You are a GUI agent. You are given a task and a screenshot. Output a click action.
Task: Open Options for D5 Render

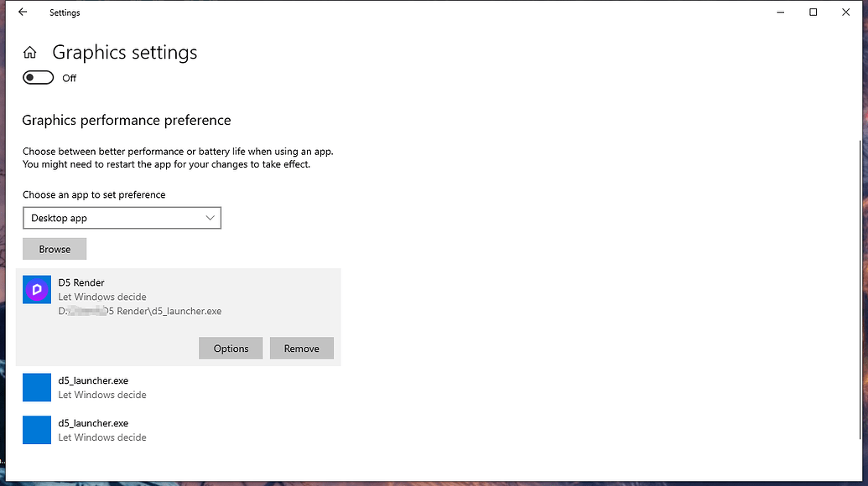(x=231, y=349)
